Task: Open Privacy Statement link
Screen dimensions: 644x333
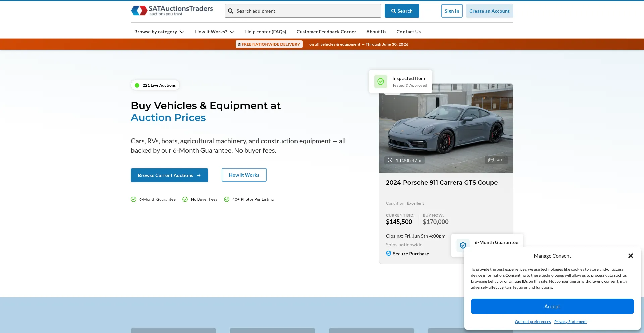Action: (x=571, y=322)
